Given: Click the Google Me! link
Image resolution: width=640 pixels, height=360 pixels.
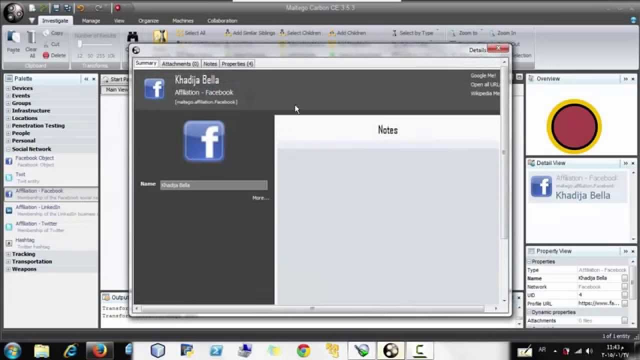Looking at the screenshot, I should point(483,76).
